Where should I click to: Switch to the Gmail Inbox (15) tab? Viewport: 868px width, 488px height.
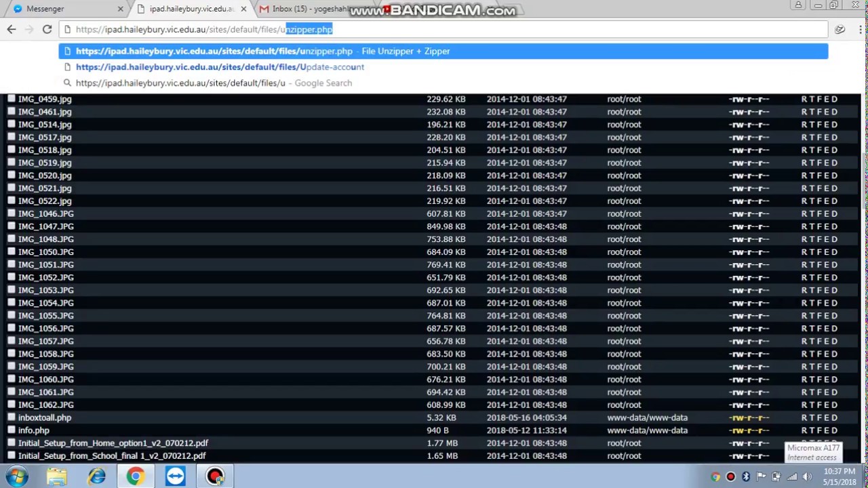pos(309,9)
